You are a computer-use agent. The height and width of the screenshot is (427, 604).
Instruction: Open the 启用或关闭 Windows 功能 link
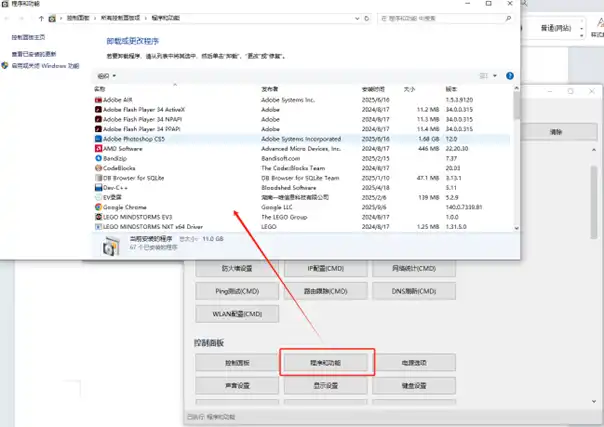click(x=45, y=66)
